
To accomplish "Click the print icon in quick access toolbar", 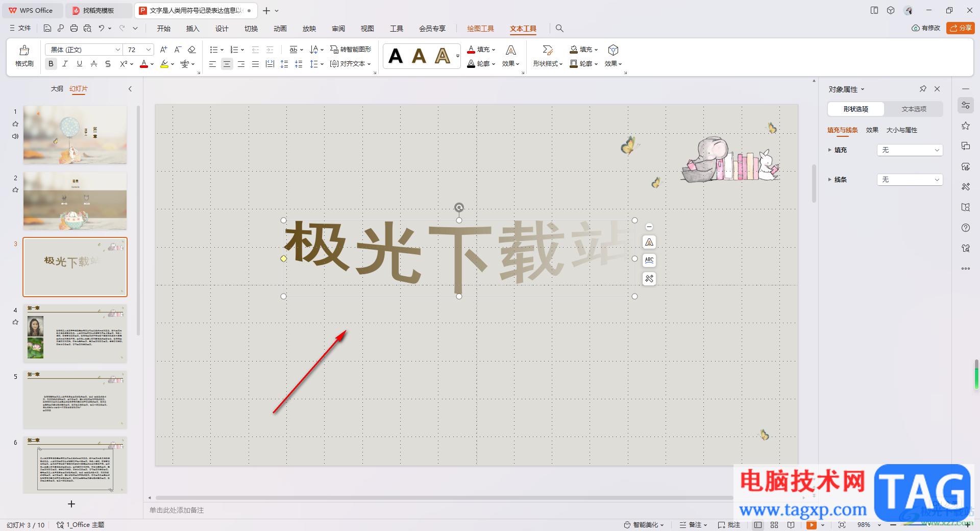I will [74, 29].
